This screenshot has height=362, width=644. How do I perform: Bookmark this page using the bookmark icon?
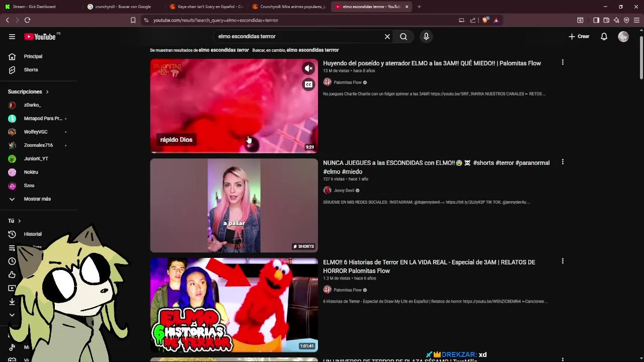pos(133,20)
